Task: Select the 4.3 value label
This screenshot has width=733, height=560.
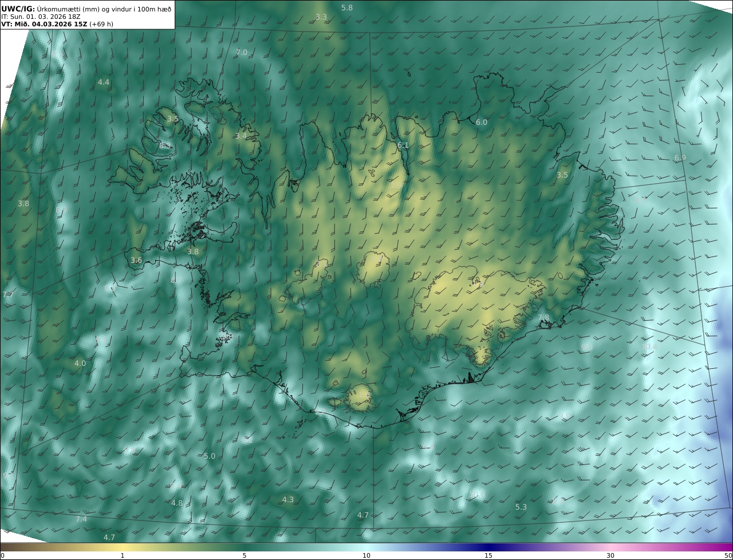Action: click(288, 500)
